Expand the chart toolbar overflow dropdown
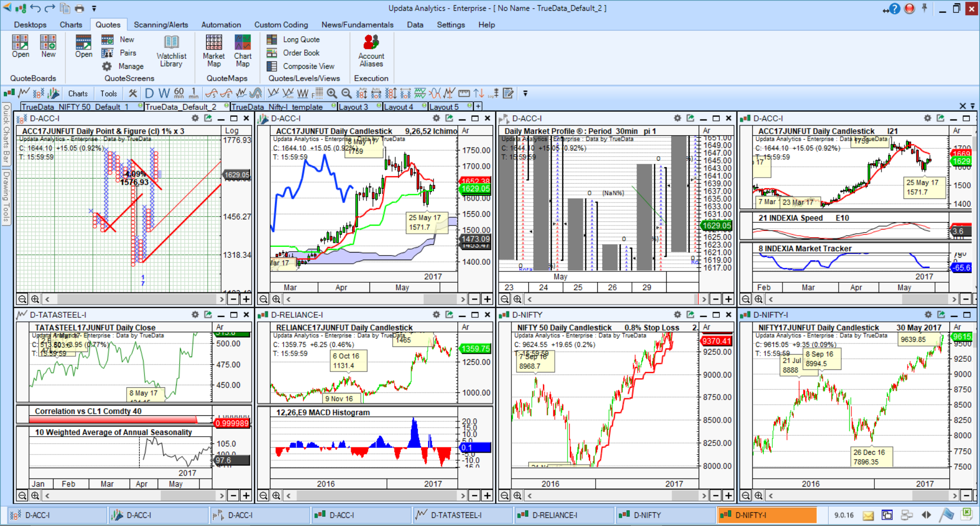 click(x=525, y=93)
